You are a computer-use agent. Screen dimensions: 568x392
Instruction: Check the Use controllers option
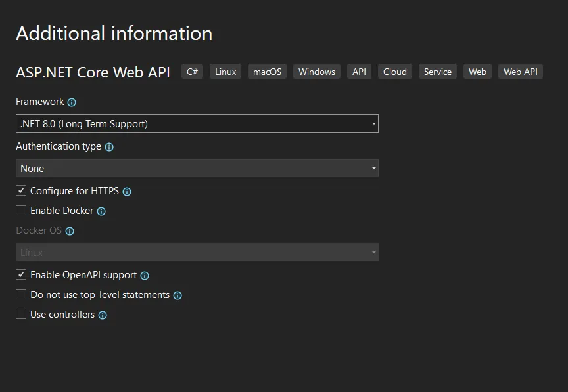pyautogui.click(x=20, y=314)
